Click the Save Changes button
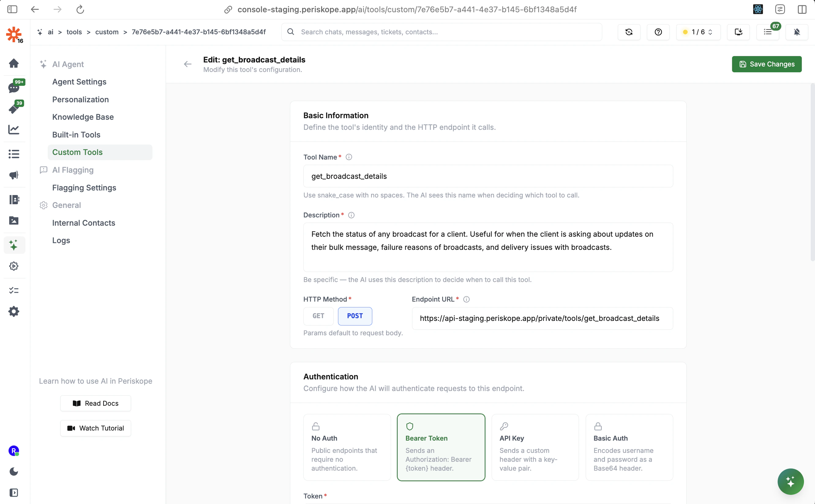Screen dimensions: 815x504 coord(766,64)
